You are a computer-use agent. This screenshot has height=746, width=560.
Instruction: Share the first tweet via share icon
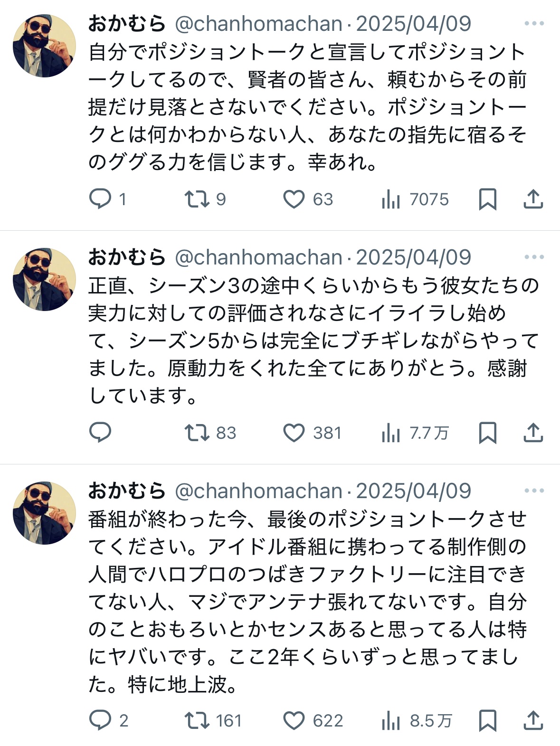coord(533,199)
